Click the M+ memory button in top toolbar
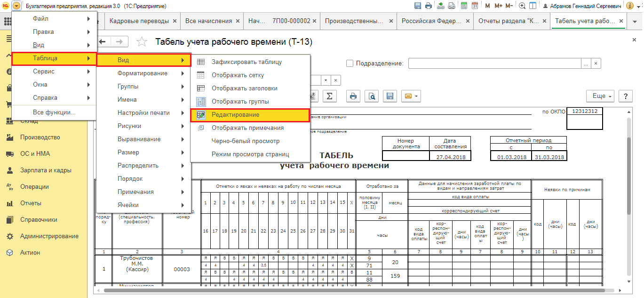644x298 pixels. tap(498, 6)
